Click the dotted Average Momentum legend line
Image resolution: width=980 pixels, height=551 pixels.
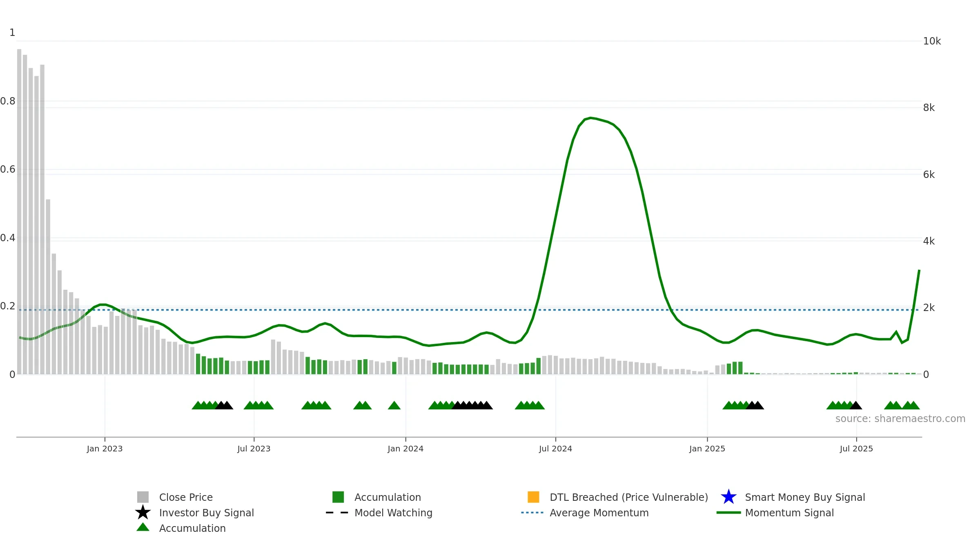532,513
